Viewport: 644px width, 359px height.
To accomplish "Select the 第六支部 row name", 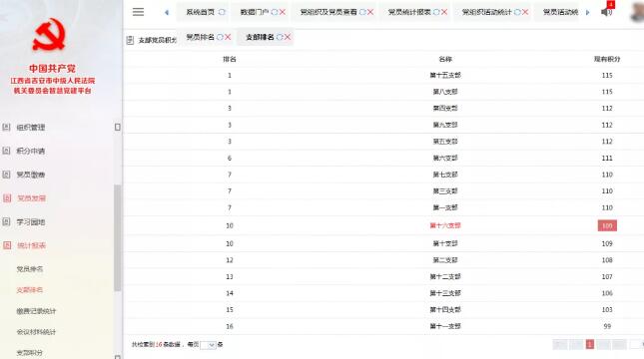I will (x=445, y=158).
